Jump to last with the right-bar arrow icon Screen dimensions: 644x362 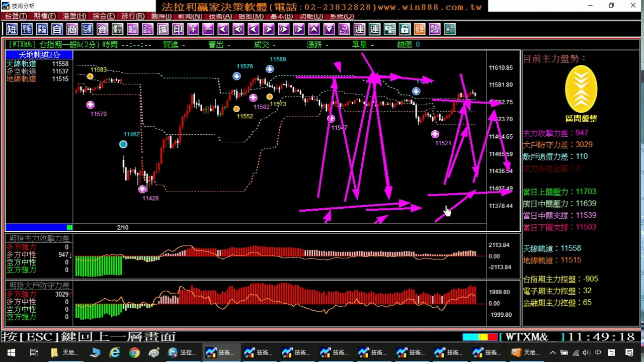298,29
